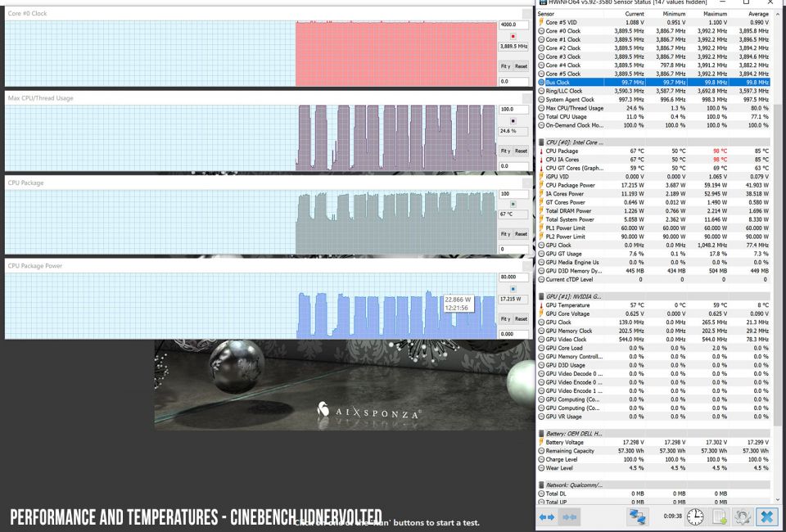Click Reset in the CPU Package Power graph
Viewport: 786px width, 532px height.
click(521, 318)
